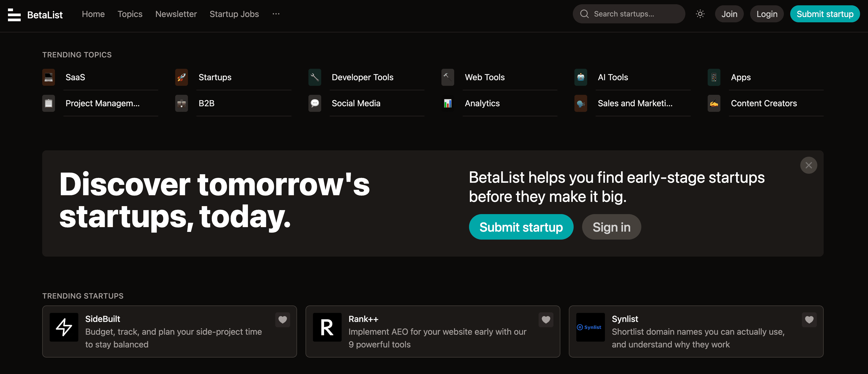The width and height of the screenshot is (868, 374).
Task: Click the B2B briefcase icon
Action: tap(182, 103)
